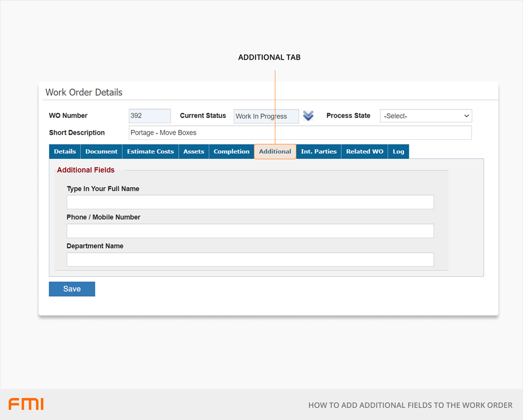Focus the Type In Your Full Name field
Screen dimensions: 523x420
click(250, 202)
